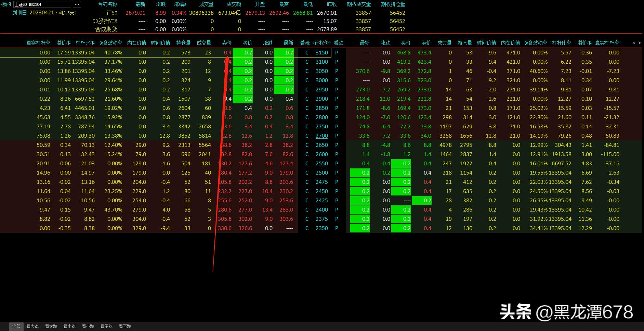Viewport: 644px width, 331px height.
Task: Select the 全部 tab at the bottom
Action: pyautogui.click(x=16, y=327)
